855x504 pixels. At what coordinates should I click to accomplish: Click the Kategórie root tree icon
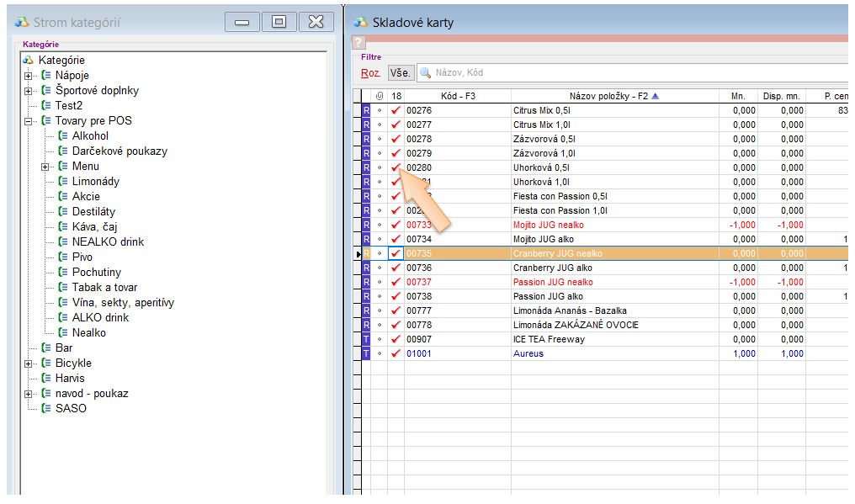click(29, 61)
